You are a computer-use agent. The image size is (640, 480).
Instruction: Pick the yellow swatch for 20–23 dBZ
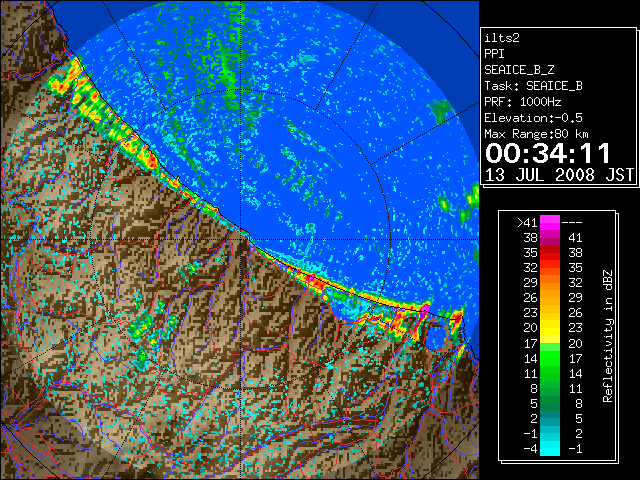(550, 328)
